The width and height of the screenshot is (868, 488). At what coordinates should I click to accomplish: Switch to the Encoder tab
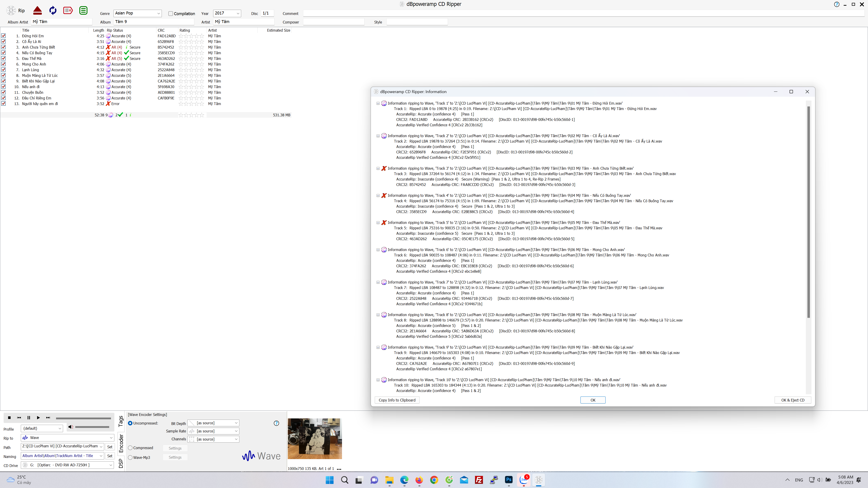point(121,443)
